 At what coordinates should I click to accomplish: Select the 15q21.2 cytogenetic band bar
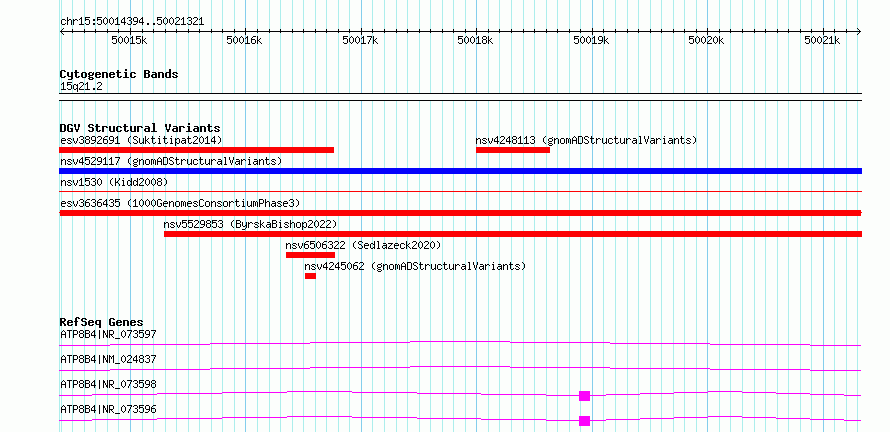tap(460, 97)
